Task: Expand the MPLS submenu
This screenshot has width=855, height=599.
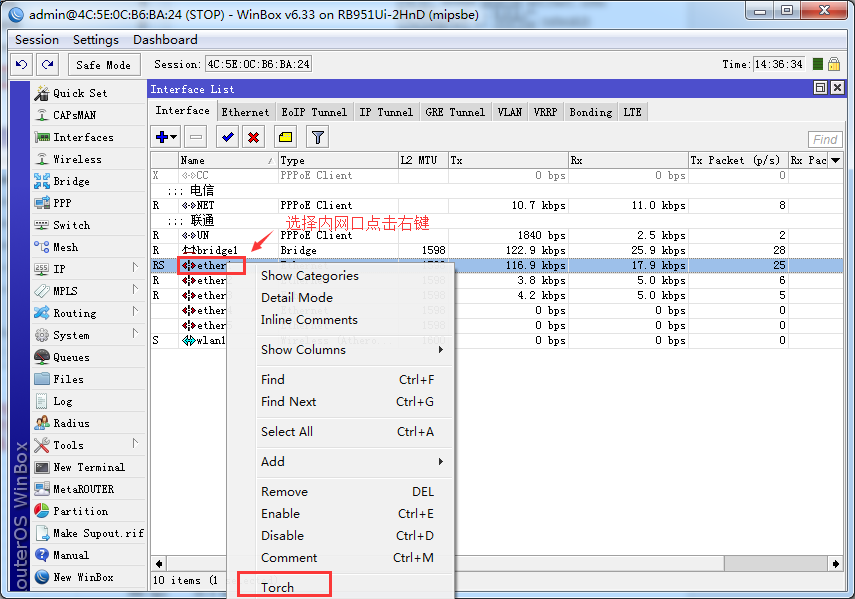Action: tap(135, 289)
